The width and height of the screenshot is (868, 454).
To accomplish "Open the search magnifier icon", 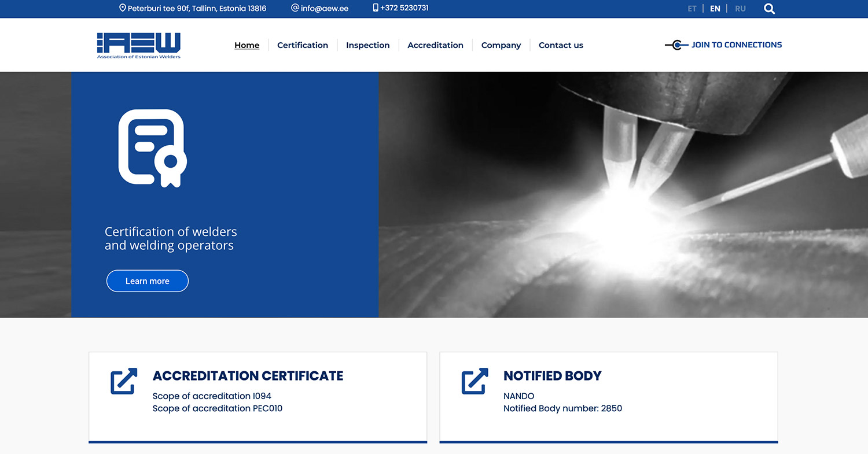I will 769,9.
